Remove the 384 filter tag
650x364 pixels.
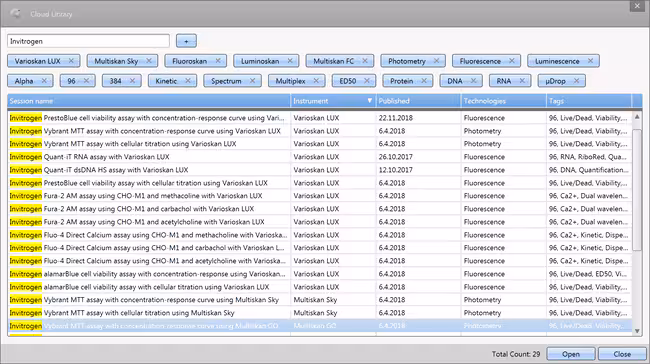[x=132, y=81]
